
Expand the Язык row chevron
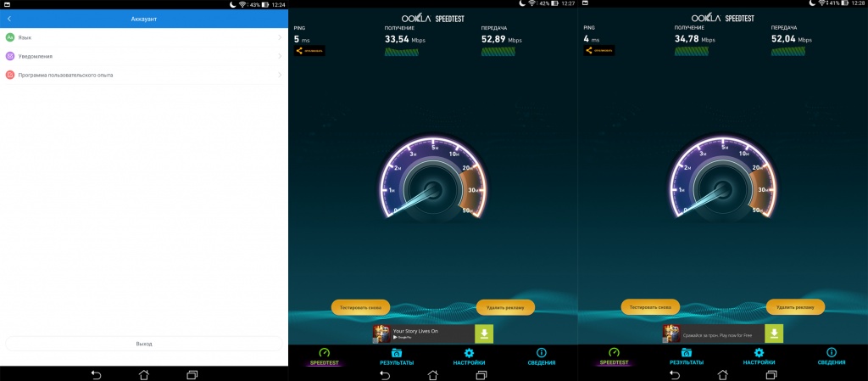280,37
